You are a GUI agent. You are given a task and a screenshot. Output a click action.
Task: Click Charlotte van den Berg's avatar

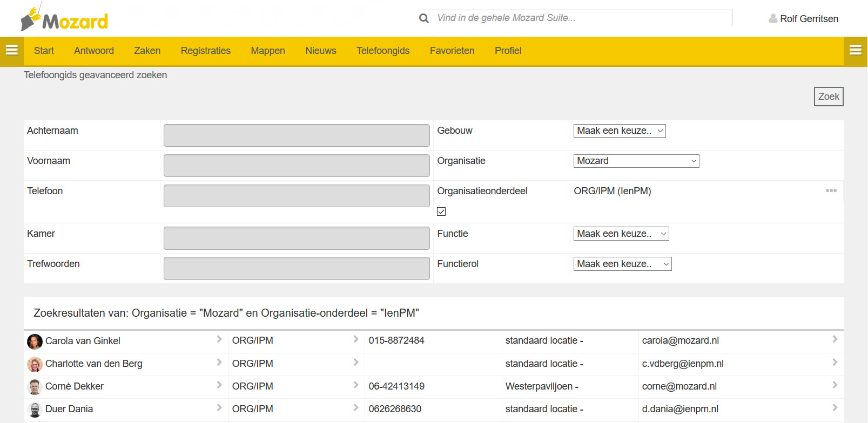[35, 364]
